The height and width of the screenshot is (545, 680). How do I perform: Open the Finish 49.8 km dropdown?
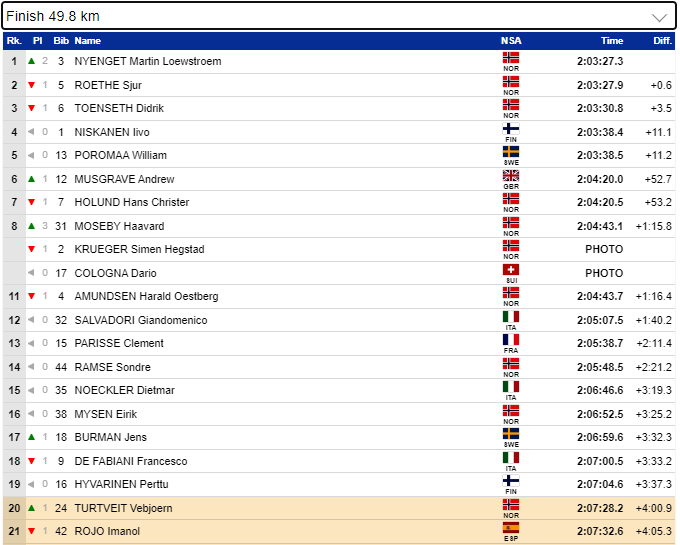[x=338, y=17]
